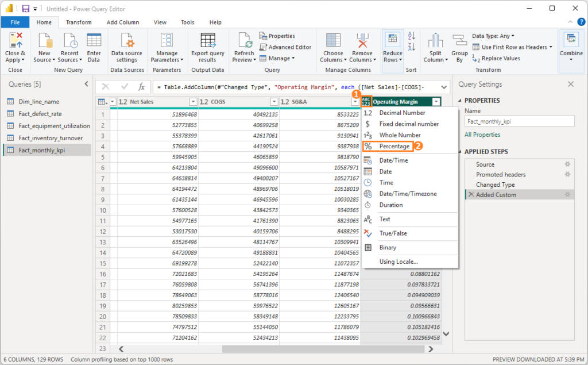The image size is (588, 365).
Task: Open the SG&A column filter dropdown
Action: point(355,101)
